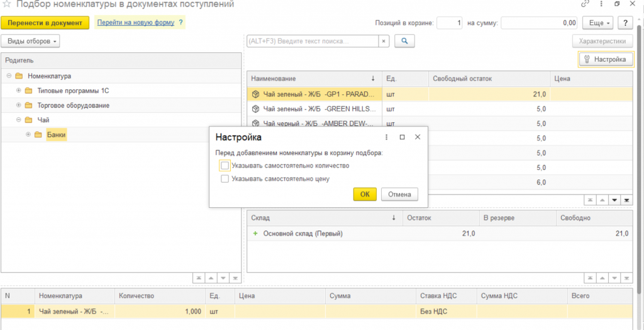Confirm settings with the OK button
This screenshot has height=330, width=644.
[365, 194]
